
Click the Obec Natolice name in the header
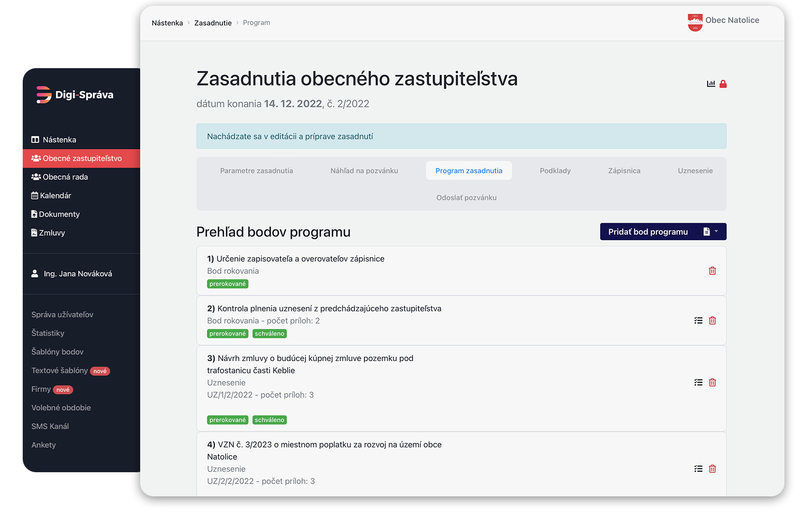[x=732, y=20]
